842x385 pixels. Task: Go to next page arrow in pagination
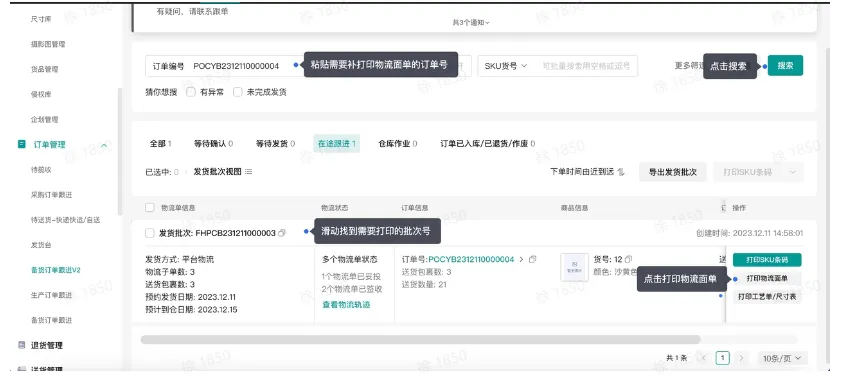coord(742,358)
